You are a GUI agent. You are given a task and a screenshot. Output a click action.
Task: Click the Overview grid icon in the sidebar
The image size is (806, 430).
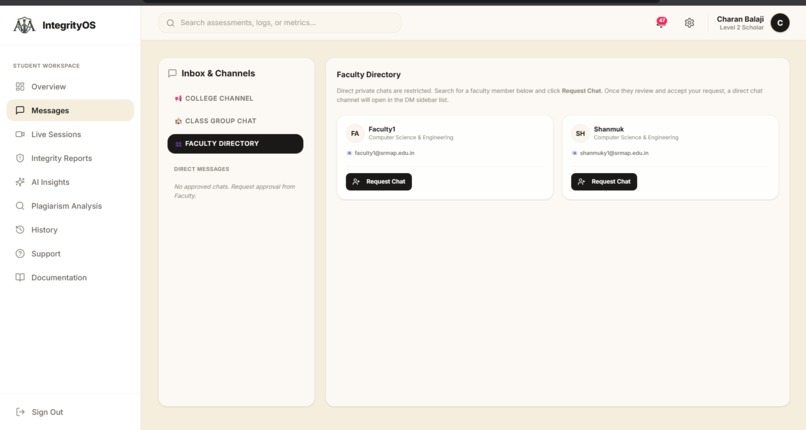click(20, 86)
